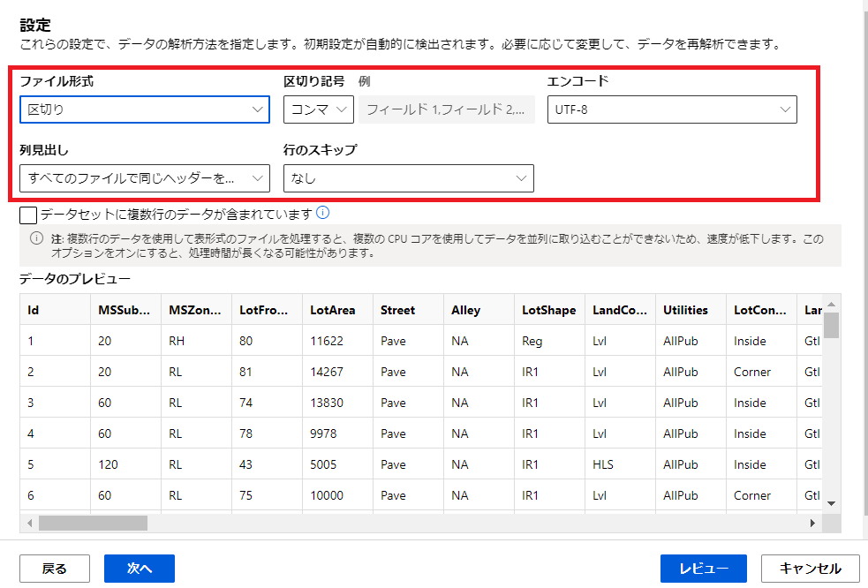Click the LotArea cell 10000
The image size is (868, 588).
tap(337, 495)
